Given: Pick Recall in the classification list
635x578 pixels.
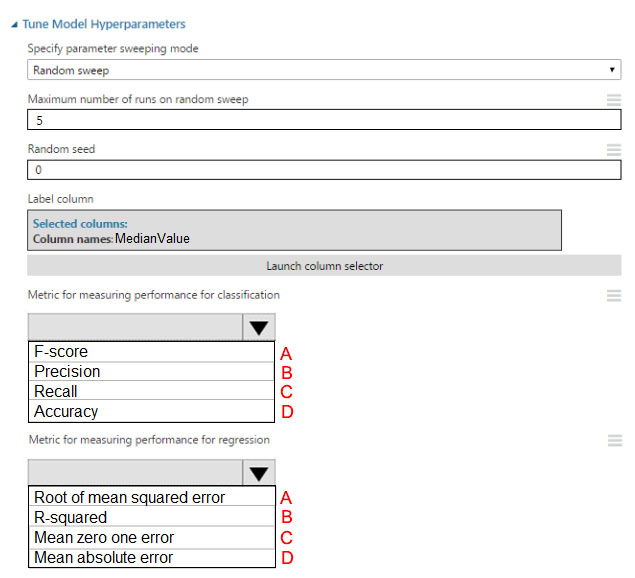Looking at the screenshot, I should (x=151, y=391).
